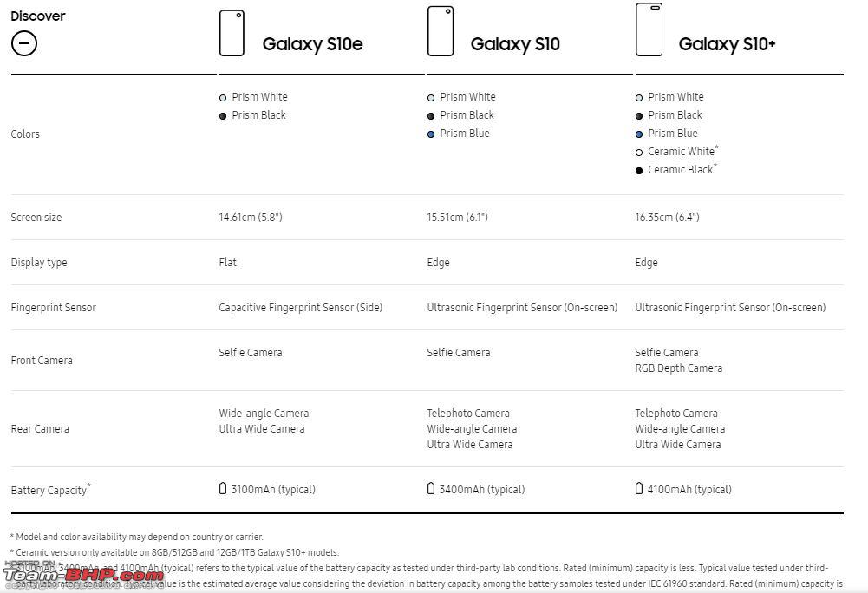Select the Prism White swatch under Galaxy S10e
This screenshot has height=593, width=868.
tap(223, 98)
